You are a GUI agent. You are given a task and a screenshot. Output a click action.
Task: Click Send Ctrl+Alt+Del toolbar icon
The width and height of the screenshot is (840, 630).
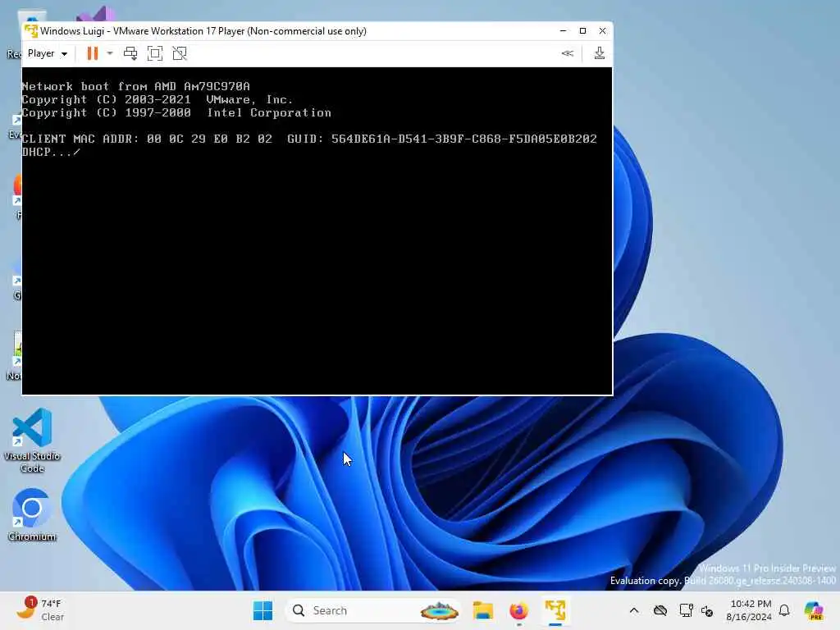tap(130, 53)
